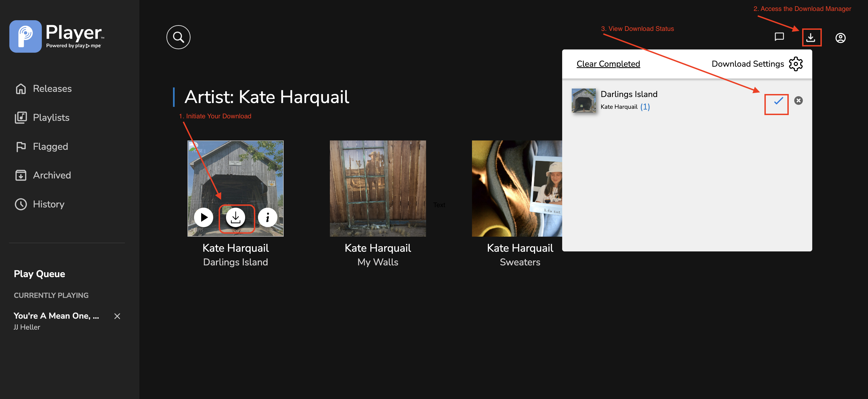Screen dimensions: 868x399
Task: Remove Darlings Island from download list
Action: 798,100
